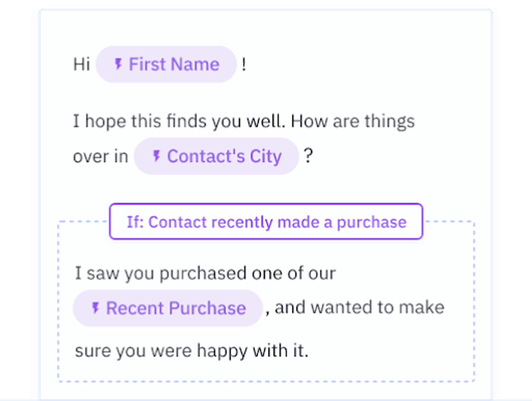
Task: Click the purple token following 'over in'
Action: point(216,156)
